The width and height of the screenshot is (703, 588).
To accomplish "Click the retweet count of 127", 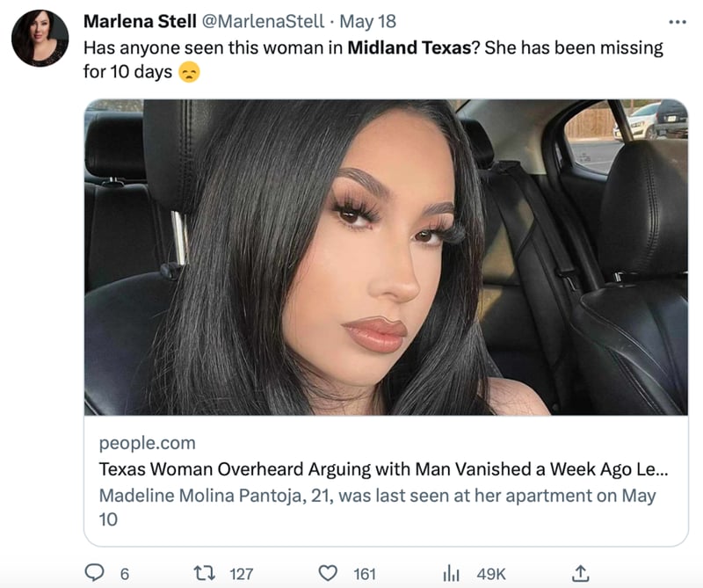I will pyautogui.click(x=241, y=574).
